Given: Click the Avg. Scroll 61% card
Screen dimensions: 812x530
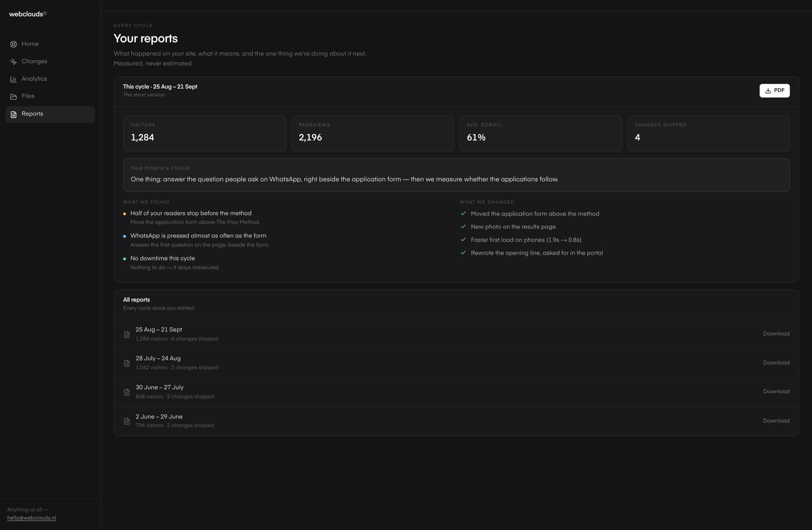Looking at the screenshot, I should pyautogui.click(x=540, y=134).
